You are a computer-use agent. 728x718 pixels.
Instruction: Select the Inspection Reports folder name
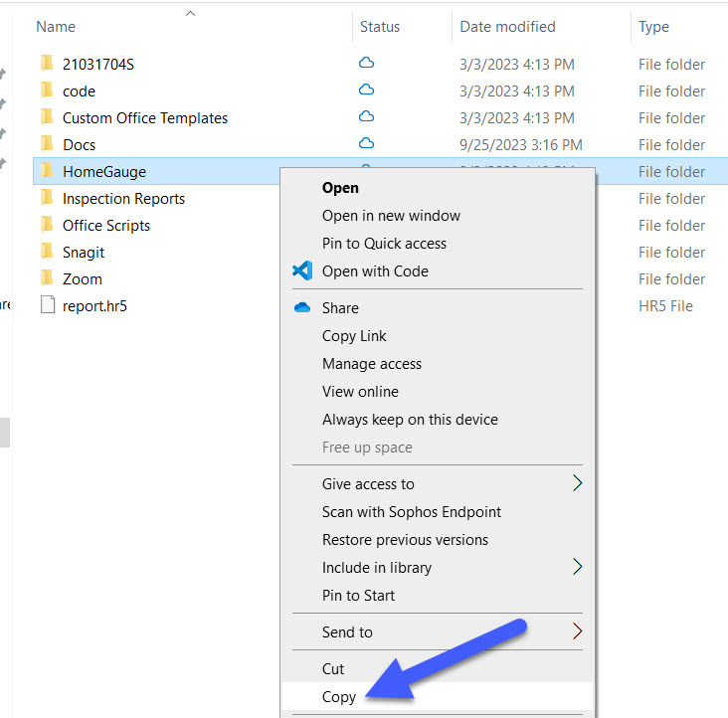pyautogui.click(x=124, y=199)
